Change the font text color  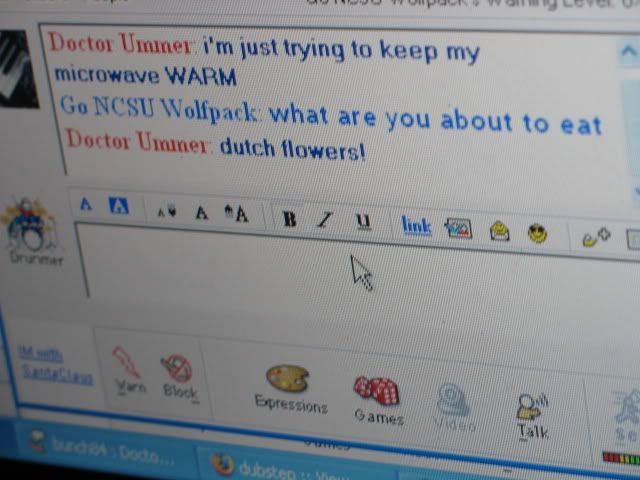pyautogui.click(x=86, y=204)
